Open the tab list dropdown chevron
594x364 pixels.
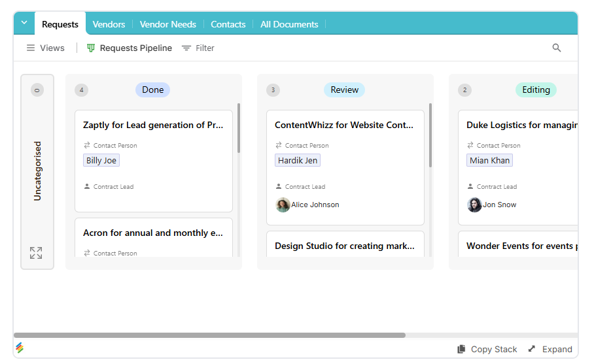pos(24,23)
